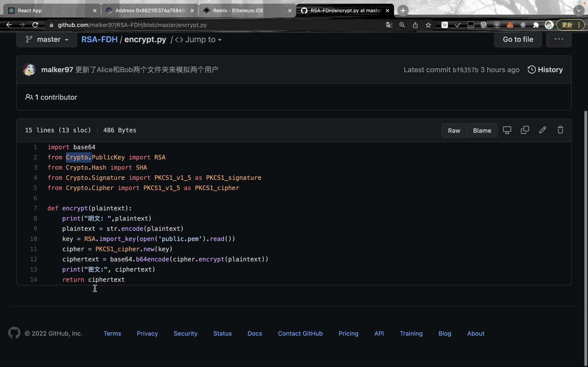
Task: Select the GitHub octocat home icon
Action: 14,334
